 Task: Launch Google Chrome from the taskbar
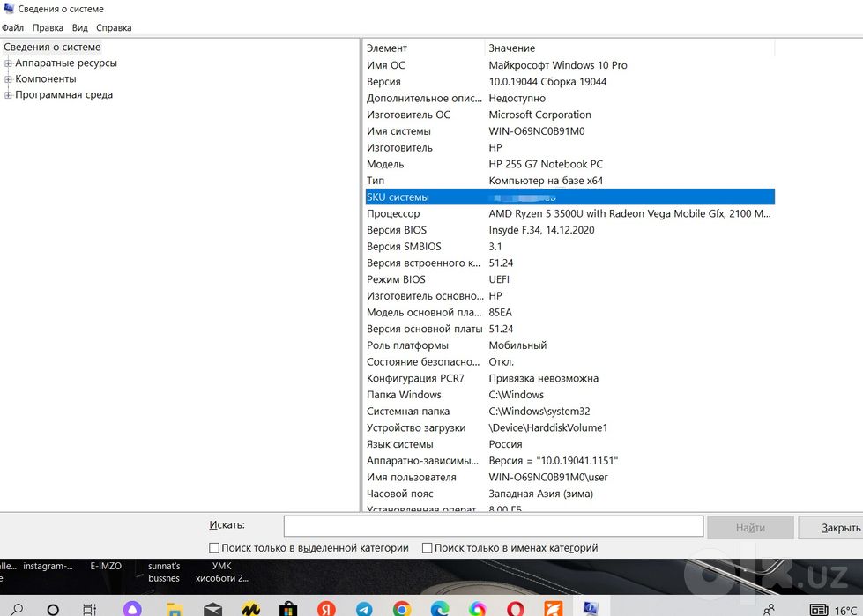[402, 609]
